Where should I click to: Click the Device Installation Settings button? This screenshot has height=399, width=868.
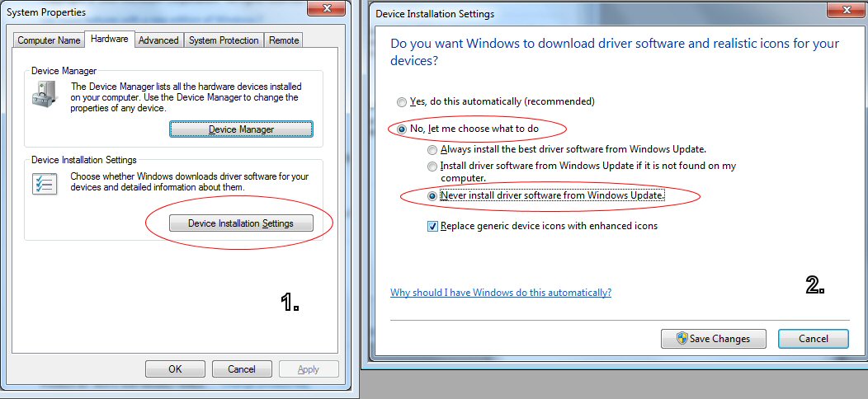(x=241, y=223)
